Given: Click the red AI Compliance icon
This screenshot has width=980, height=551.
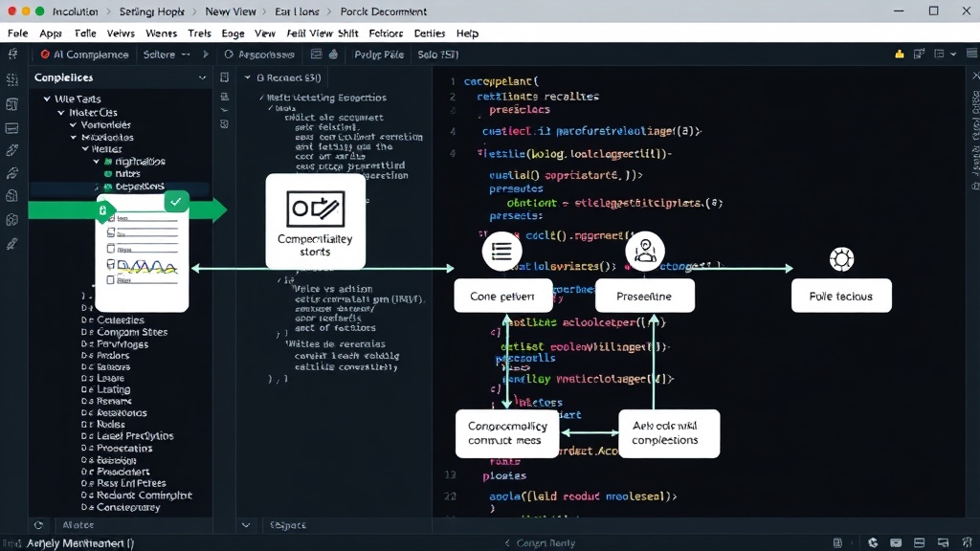Looking at the screenshot, I should tap(44, 55).
